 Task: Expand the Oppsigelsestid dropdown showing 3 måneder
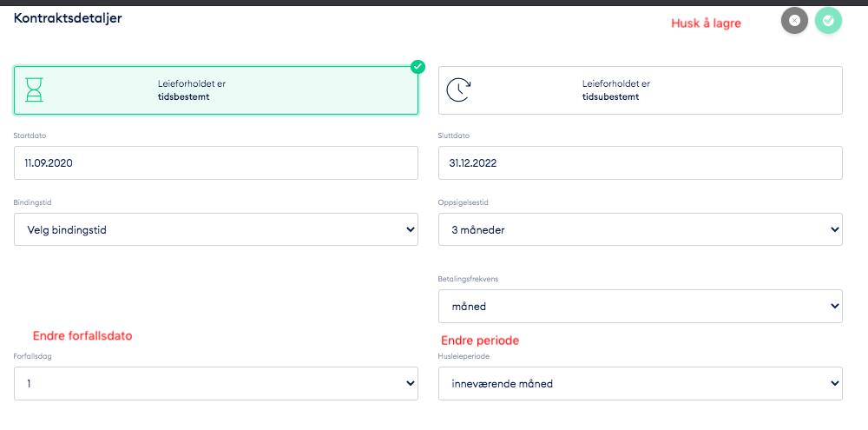click(x=640, y=229)
